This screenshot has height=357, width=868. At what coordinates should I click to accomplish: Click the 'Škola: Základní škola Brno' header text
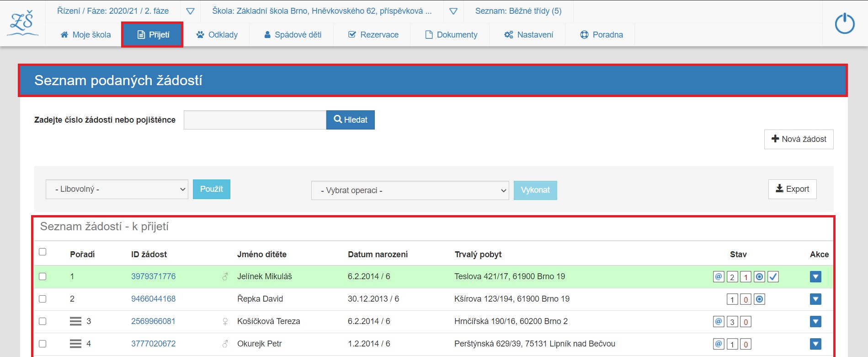(322, 11)
